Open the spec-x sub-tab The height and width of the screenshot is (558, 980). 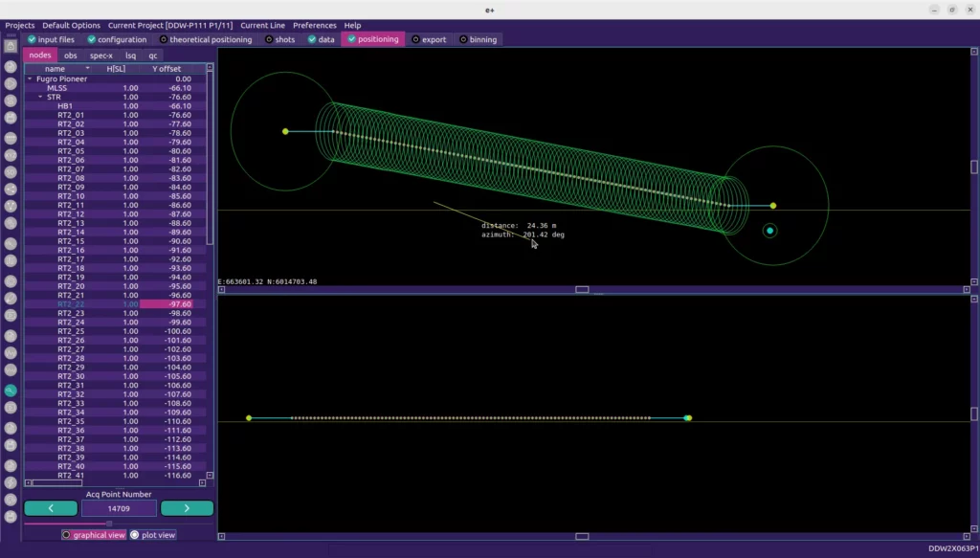pyautogui.click(x=101, y=56)
